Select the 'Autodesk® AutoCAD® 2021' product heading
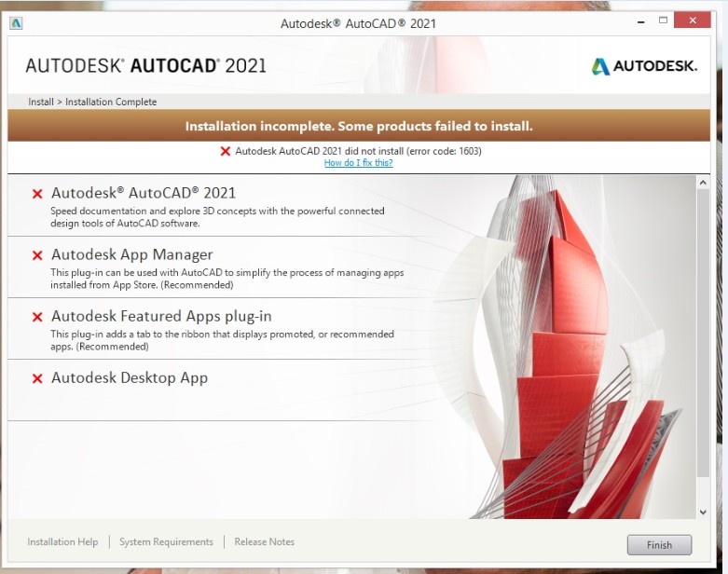 (x=144, y=193)
